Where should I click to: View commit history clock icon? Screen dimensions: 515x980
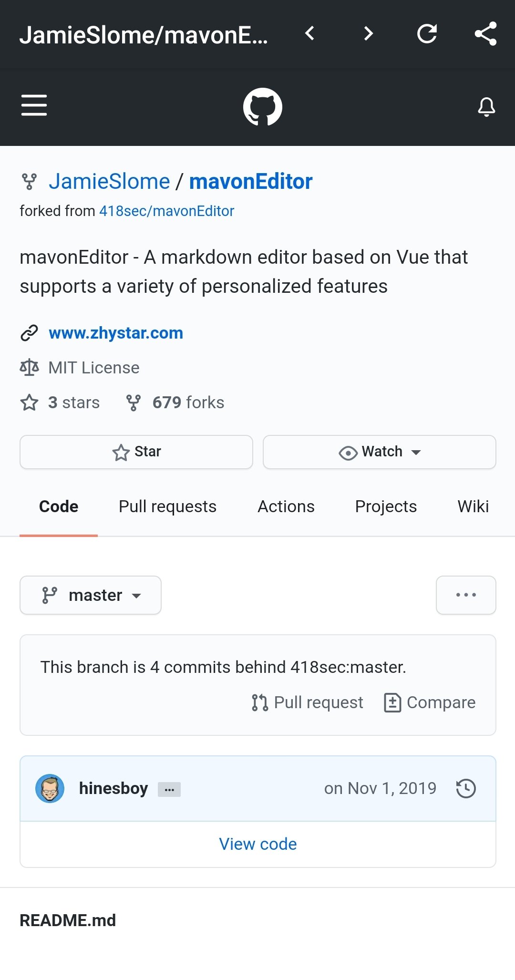coord(466,788)
